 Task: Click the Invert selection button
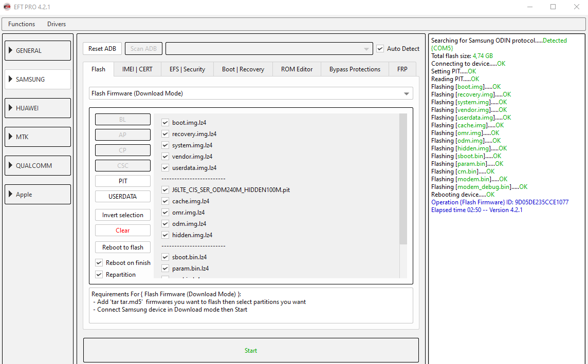pos(123,215)
